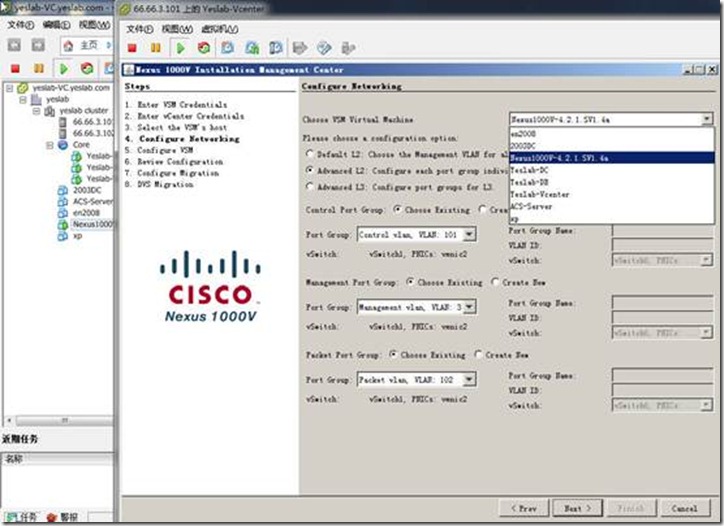Click forward navigation icon in vSphere client window

pyautogui.click(x=38, y=45)
